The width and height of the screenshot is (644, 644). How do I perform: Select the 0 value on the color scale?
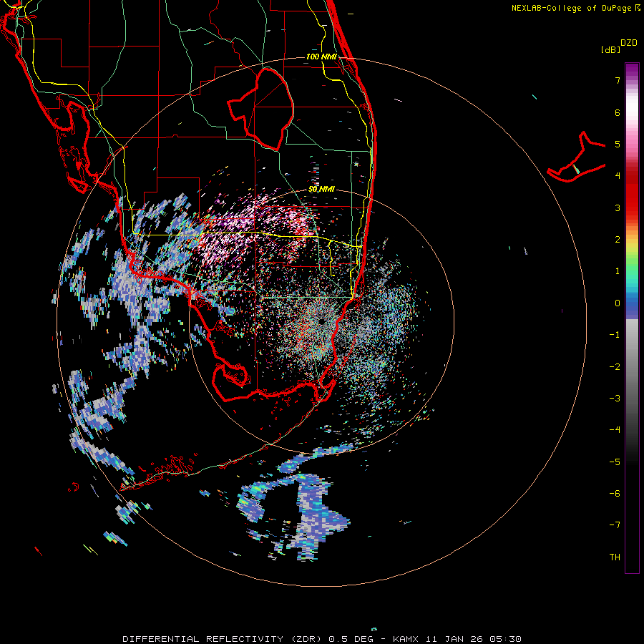coord(618,303)
